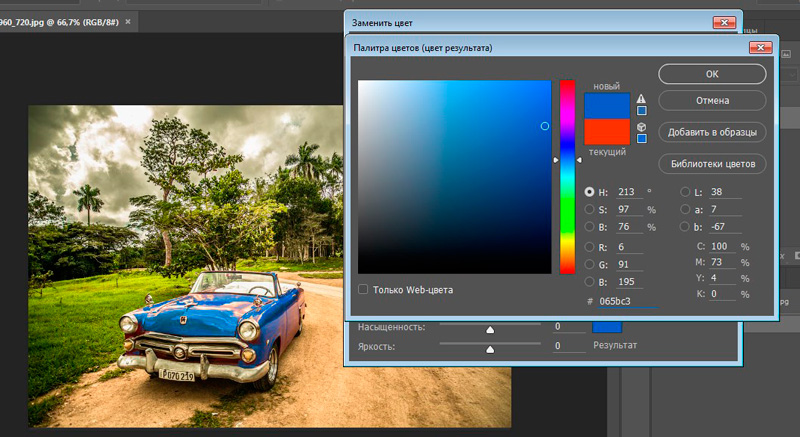Screen dimensions: 800x437
Task: Click the small swatch below the cube icon
Action: point(641,139)
